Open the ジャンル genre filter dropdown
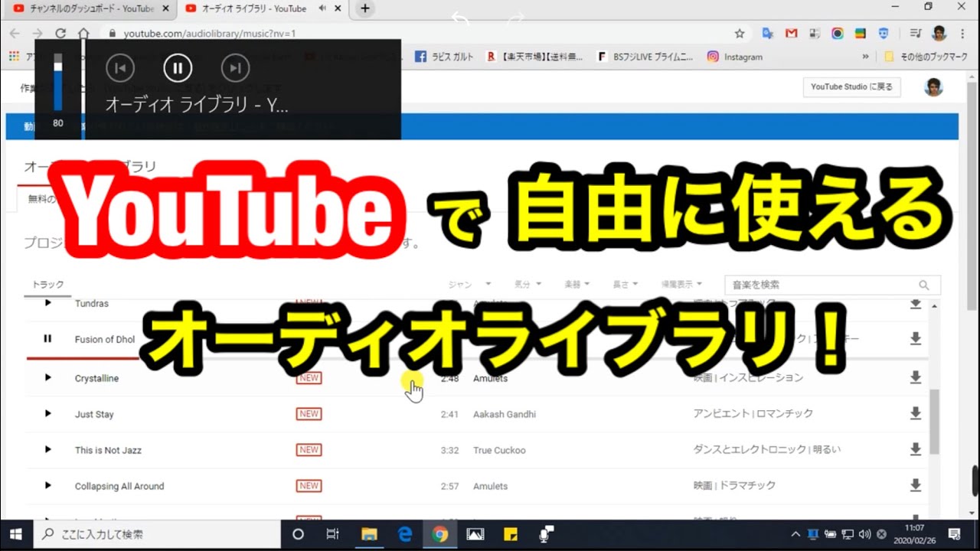Image resolution: width=980 pixels, height=551 pixels. point(469,284)
